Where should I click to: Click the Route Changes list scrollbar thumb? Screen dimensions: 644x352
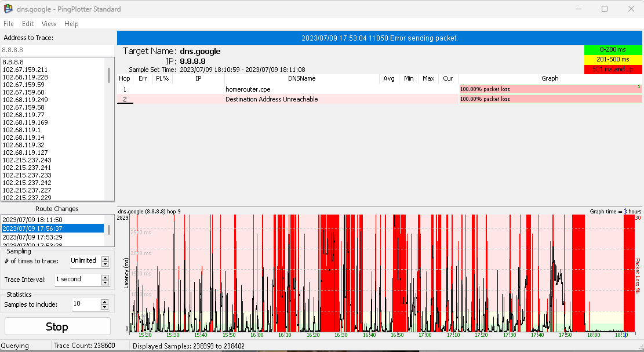109,230
